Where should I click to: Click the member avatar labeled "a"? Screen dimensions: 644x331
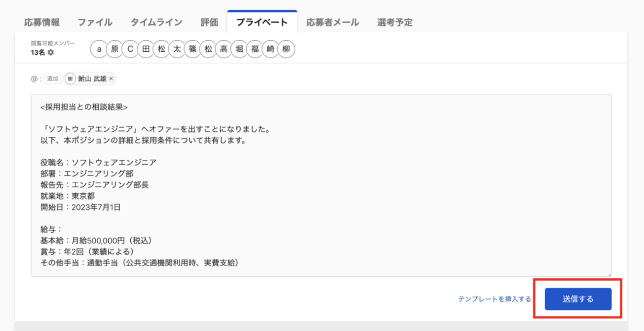pos(99,49)
